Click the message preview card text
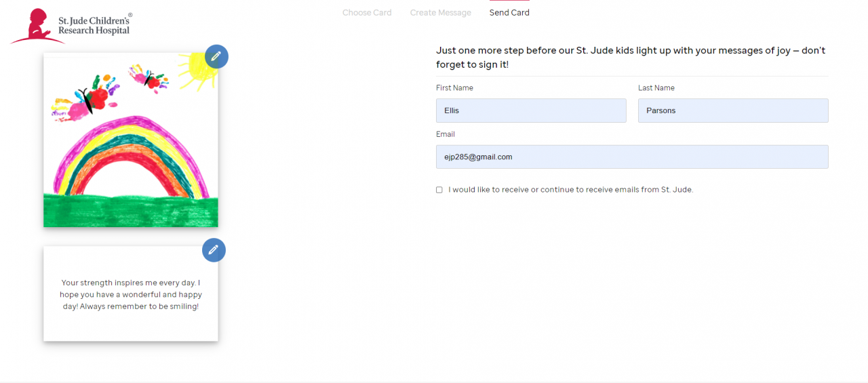Screen dimensions: 868x383 (131, 295)
